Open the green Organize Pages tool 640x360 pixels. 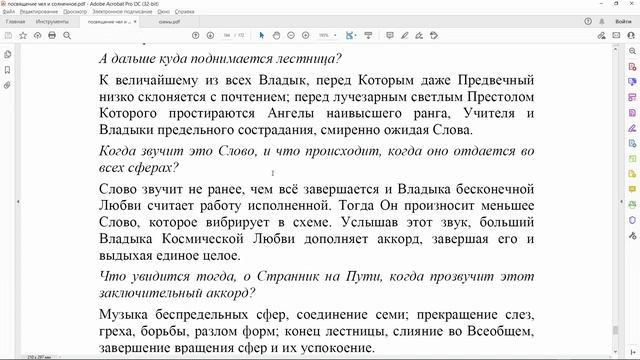click(632, 159)
